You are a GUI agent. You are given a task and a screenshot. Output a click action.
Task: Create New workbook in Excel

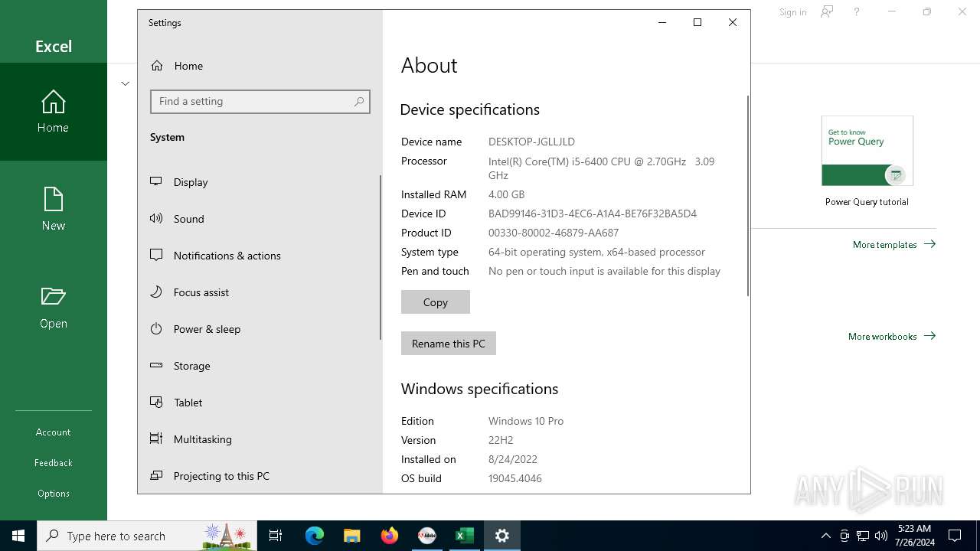(x=54, y=210)
